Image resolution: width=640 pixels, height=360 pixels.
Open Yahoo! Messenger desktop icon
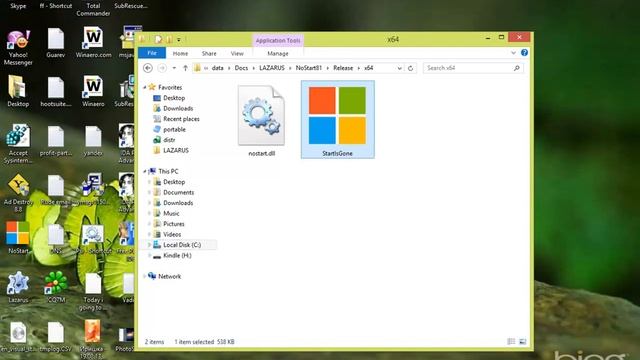pyautogui.click(x=18, y=47)
